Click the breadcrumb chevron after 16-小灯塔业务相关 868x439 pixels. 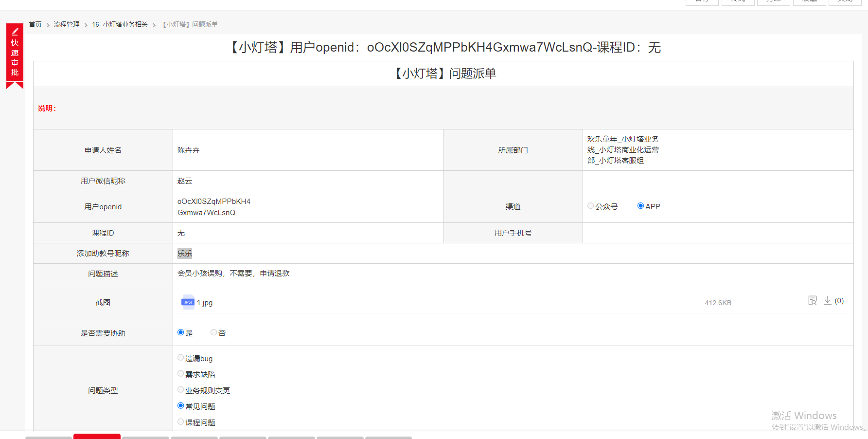154,25
